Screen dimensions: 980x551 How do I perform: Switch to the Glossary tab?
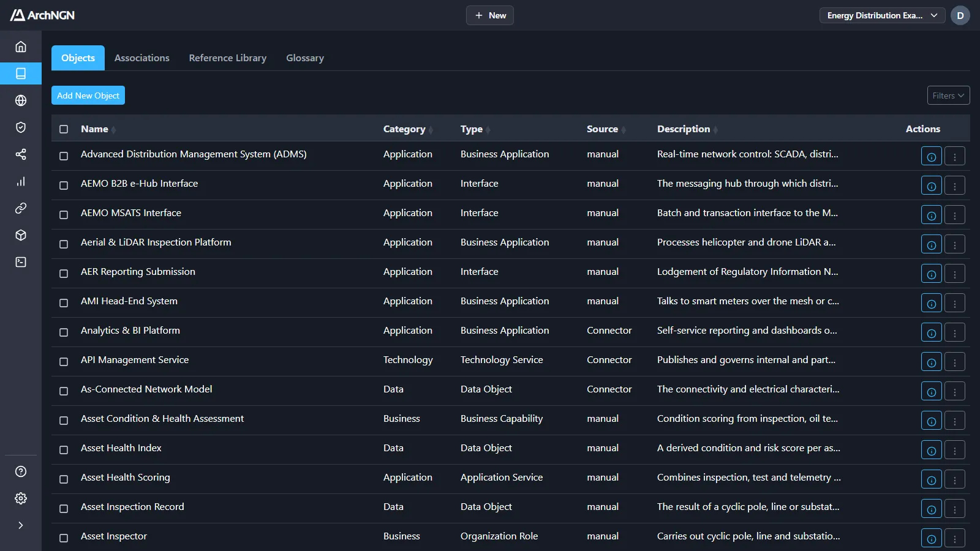[305, 58]
